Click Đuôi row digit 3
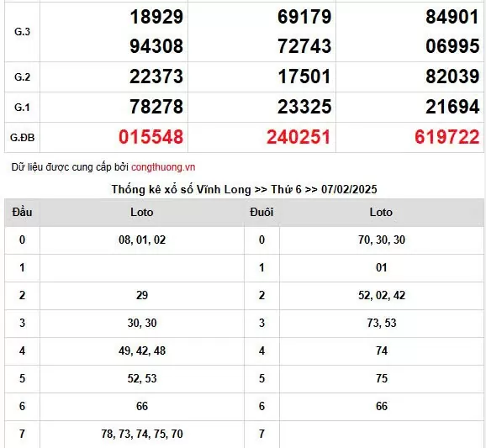This screenshot has width=486, height=448. coord(261,323)
